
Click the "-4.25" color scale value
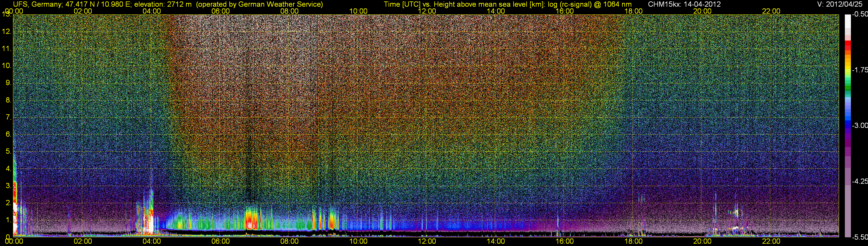click(x=860, y=181)
